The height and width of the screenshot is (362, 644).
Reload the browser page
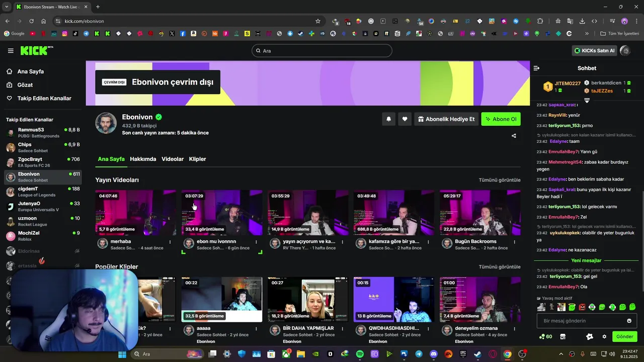[x=31, y=21]
